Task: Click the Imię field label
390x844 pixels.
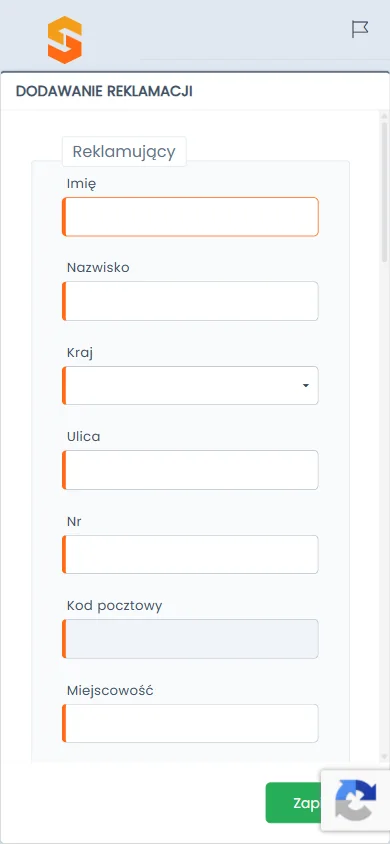Action: 82,184
